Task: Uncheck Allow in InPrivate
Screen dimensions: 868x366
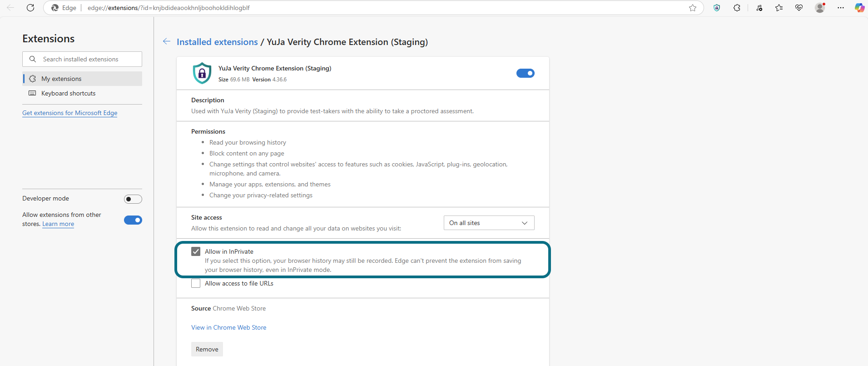Action: click(196, 251)
